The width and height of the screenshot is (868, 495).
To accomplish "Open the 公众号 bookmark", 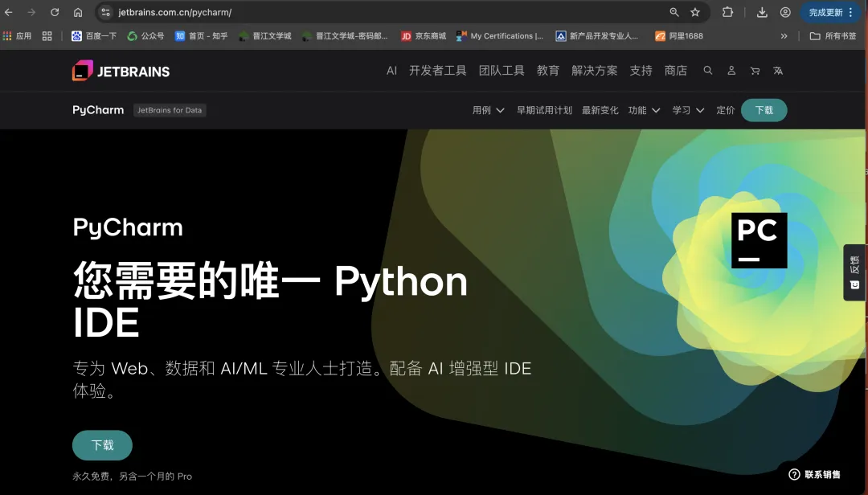I will 145,36.
